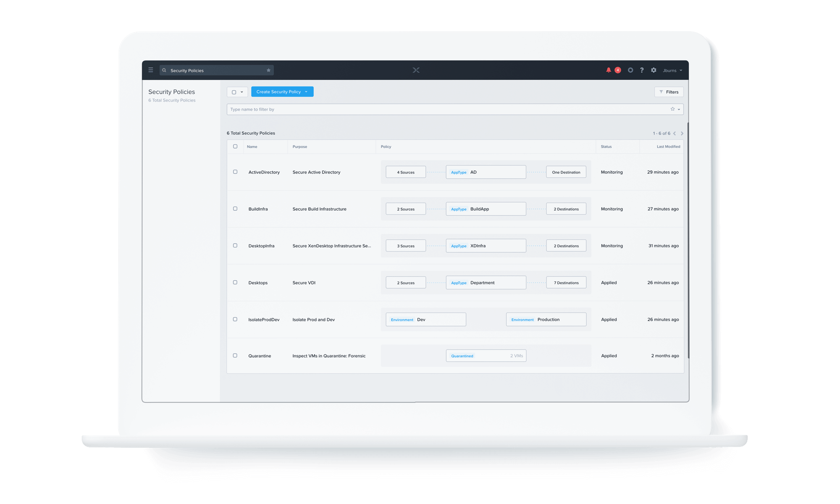Open the Filters button
This screenshot has width=840, height=504.
669,92
